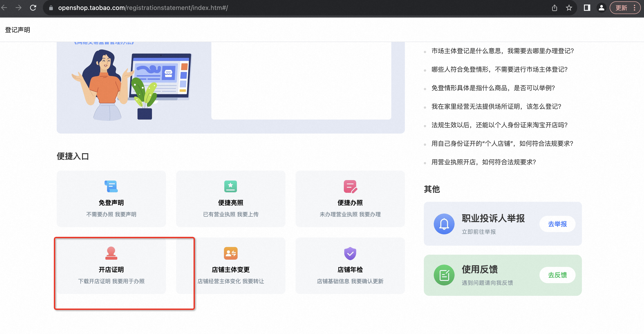Open FAQ 用自己身份证开的个人店铺
Image resolution: width=644 pixels, height=334 pixels.
[502, 143]
